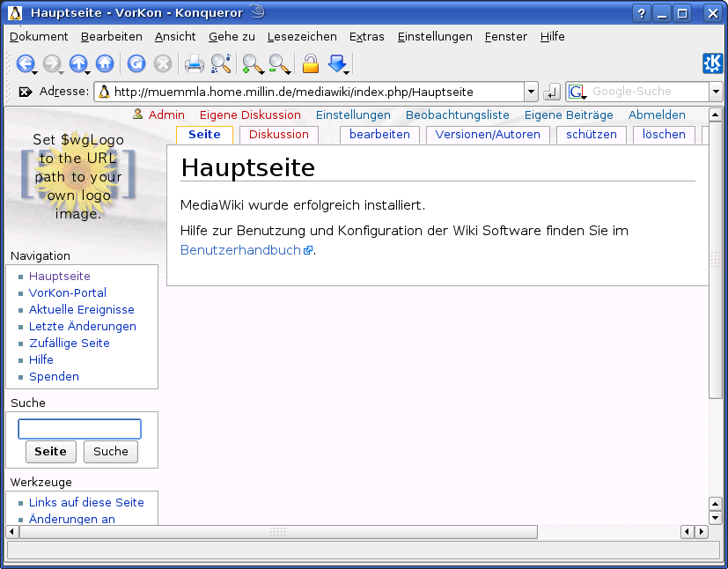Click into the wiki search input field
The height and width of the screenshot is (569, 728).
pyautogui.click(x=79, y=429)
